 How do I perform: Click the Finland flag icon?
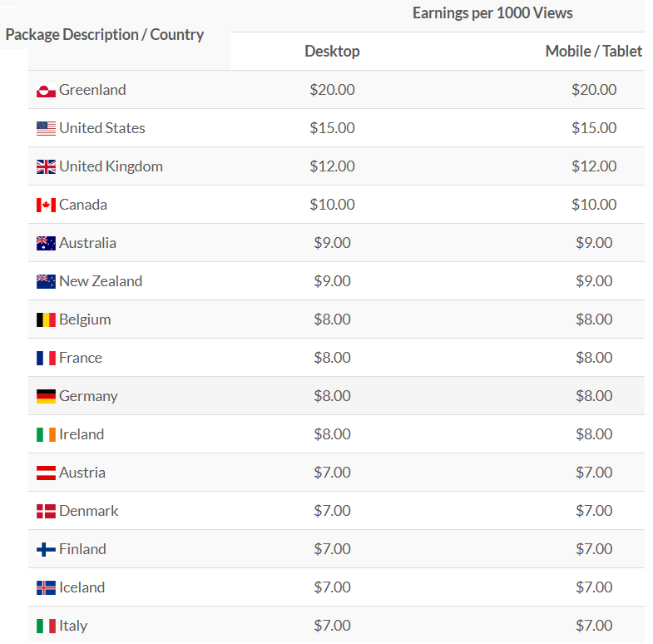[46, 550]
